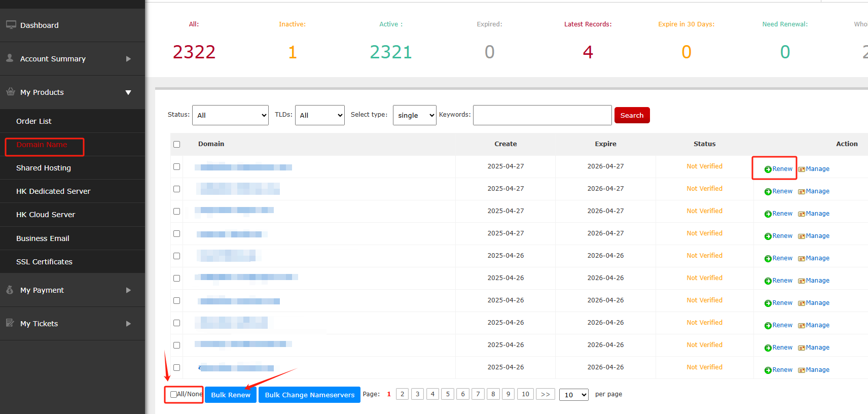Screen dimensions: 868x414
Task: Open Shared Hosting in the sidebar
Action: pyautogui.click(x=44, y=168)
